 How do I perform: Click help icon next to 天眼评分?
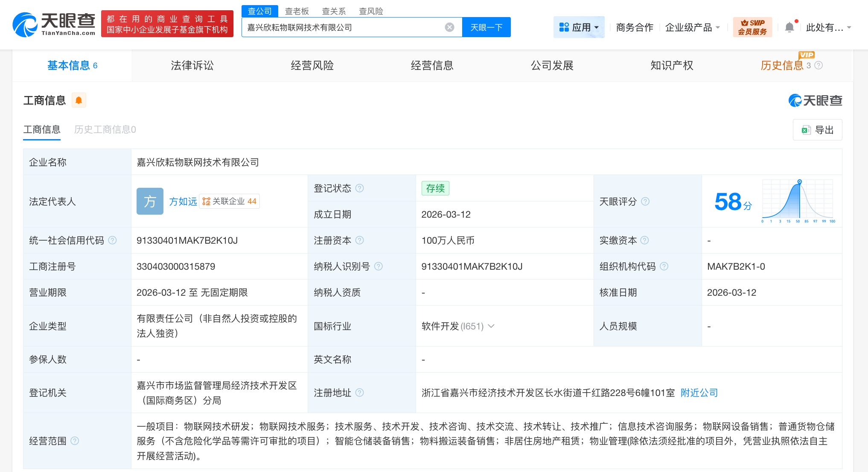tap(645, 201)
